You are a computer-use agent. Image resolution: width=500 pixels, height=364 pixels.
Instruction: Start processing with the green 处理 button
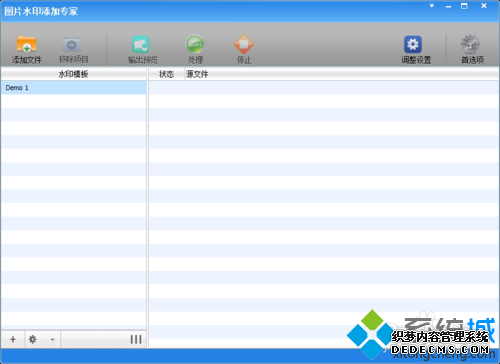[195, 44]
